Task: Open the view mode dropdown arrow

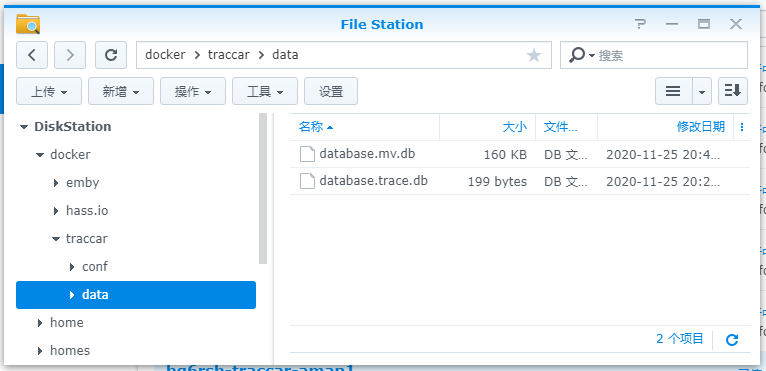Action: 702,91
